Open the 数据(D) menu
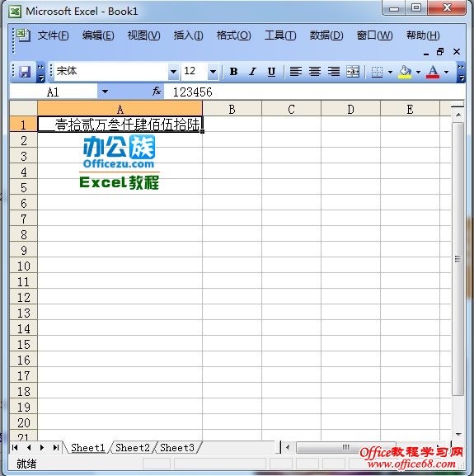 (326, 35)
